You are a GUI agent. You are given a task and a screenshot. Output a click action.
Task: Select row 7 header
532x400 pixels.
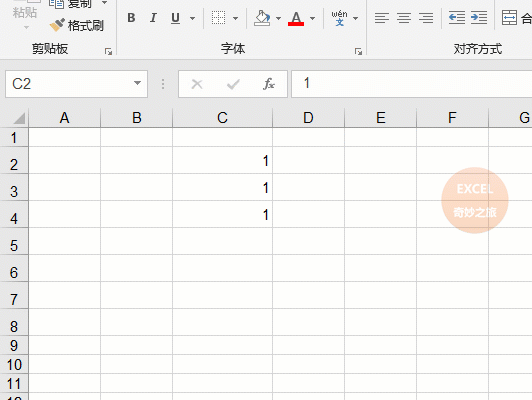point(14,296)
